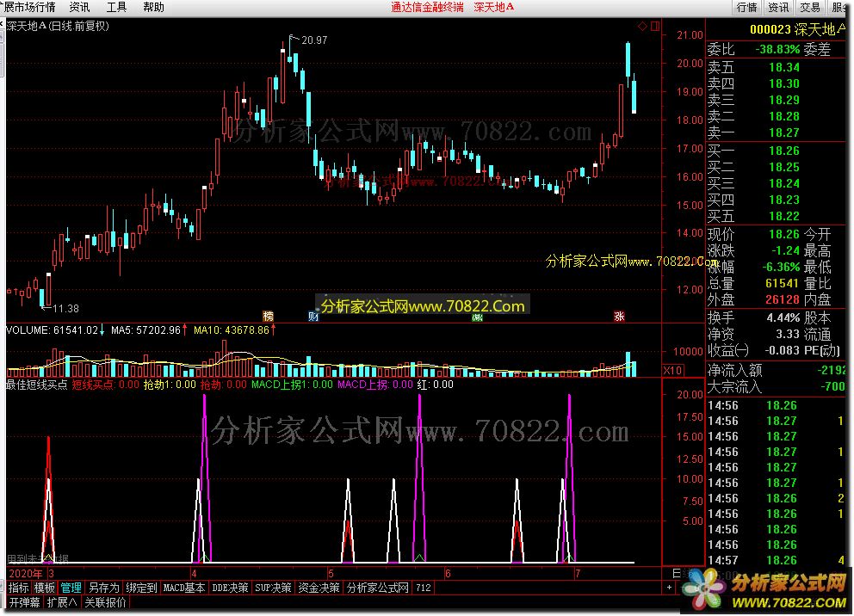Choose the MACD基本 indicator template
Screen dimensions: 854x616
tap(184, 588)
